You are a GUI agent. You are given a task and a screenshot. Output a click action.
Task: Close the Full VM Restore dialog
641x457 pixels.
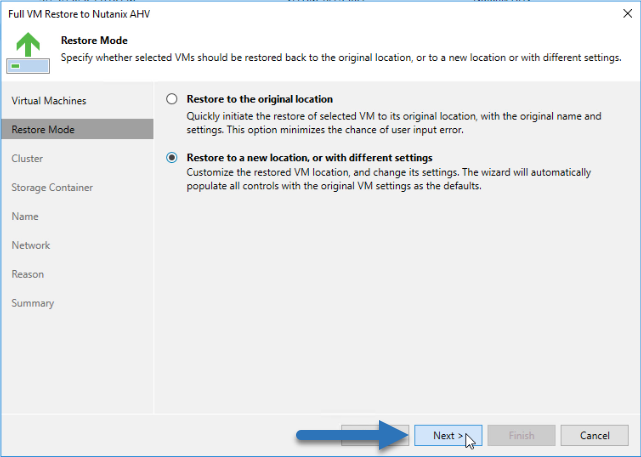(628, 14)
